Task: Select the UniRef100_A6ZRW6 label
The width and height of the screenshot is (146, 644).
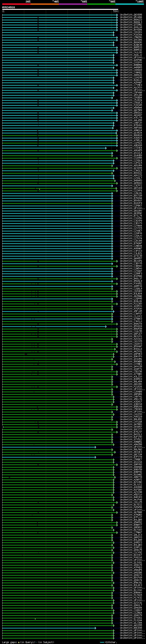Action: click(x=131, y=296)
